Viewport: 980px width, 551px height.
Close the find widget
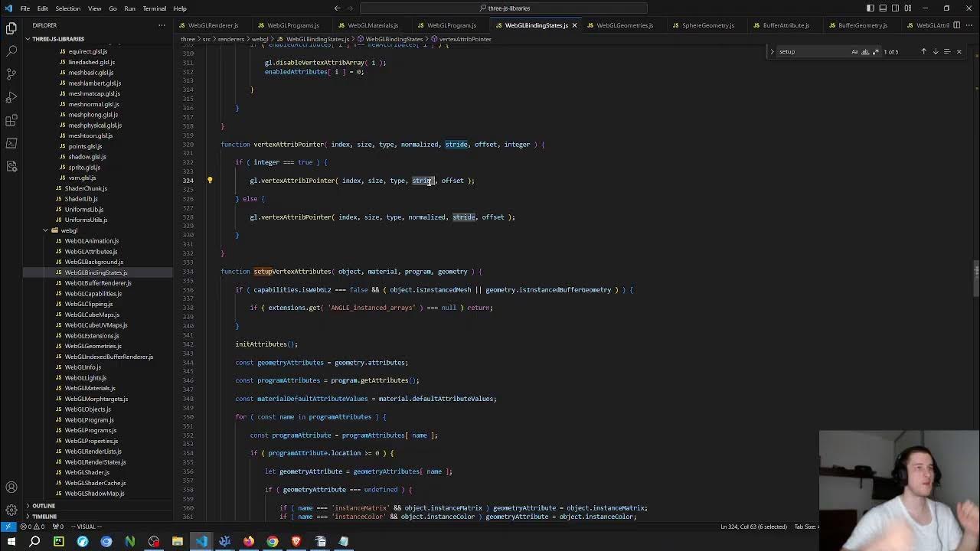click(959, 51)
